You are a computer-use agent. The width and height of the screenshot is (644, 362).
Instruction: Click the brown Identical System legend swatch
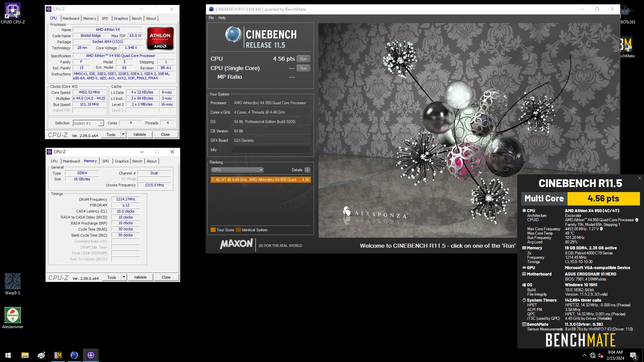(x=238, y=230)
